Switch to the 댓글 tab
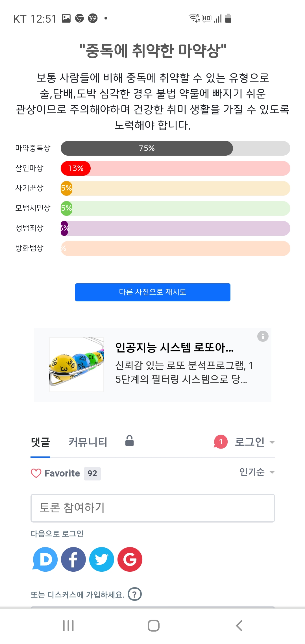The height and width of the screenshot is (644, 305). [x=40, y=442]
